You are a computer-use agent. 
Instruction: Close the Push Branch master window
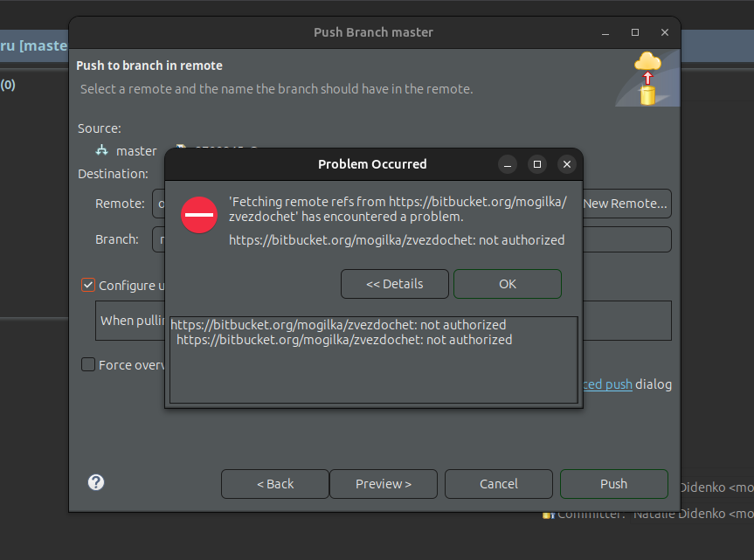coord(665,32)
